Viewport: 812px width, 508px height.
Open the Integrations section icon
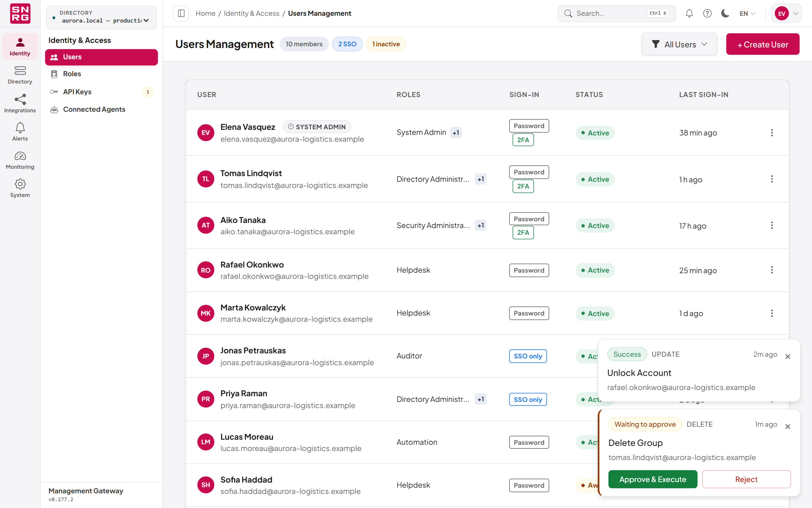coord(20,99)
